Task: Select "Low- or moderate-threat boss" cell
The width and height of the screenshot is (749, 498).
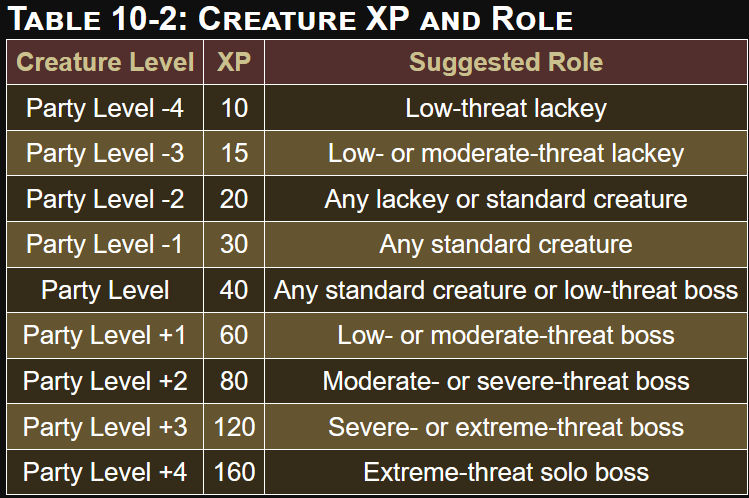Action: [506, 335]
